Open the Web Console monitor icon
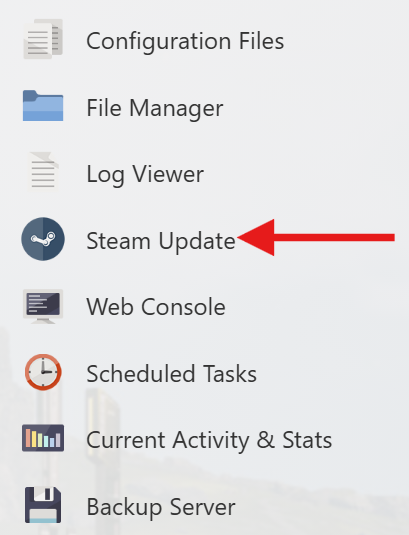This screenshot has height=535, width=409. (x=43, y=306)
